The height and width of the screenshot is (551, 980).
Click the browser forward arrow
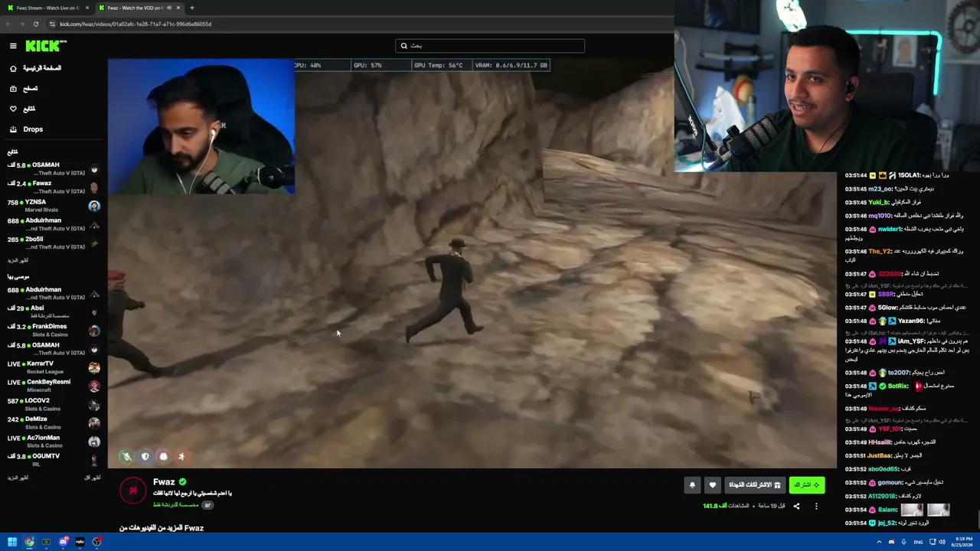(21, 24)
